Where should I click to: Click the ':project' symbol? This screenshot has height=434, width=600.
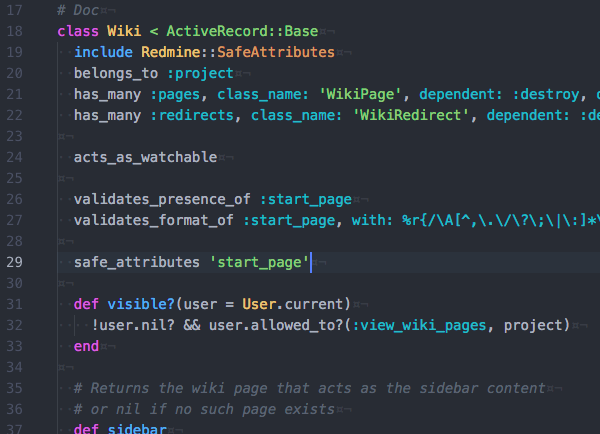(x=201, y=73)
